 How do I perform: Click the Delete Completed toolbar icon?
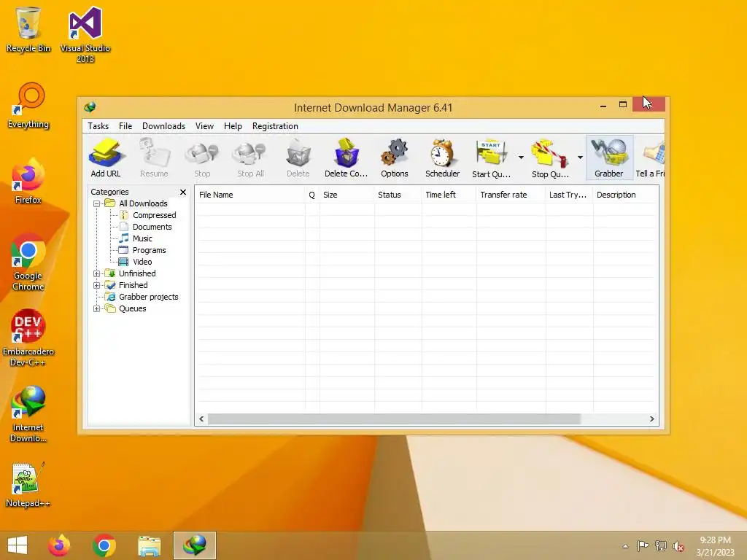(x=347, y=158)
